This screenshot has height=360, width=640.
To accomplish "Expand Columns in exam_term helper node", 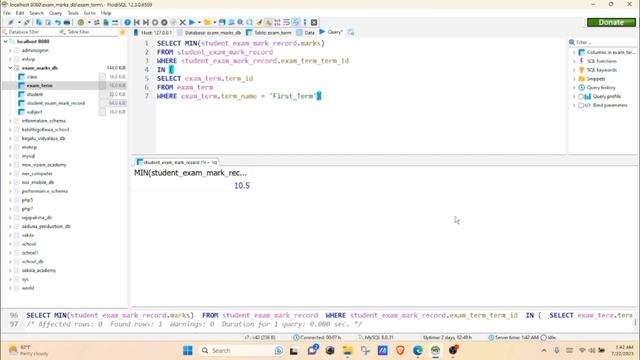I will (x=574, y=52).
